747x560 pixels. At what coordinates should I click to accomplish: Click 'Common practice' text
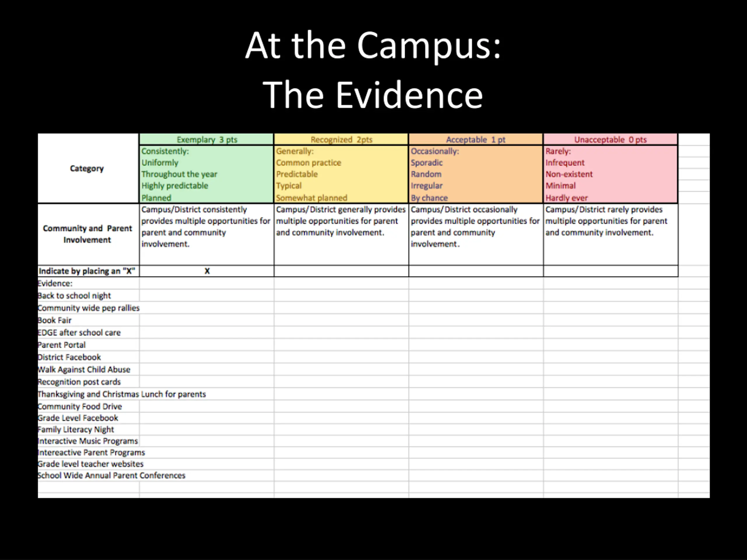pyautogui.click(x=308, y=163)
